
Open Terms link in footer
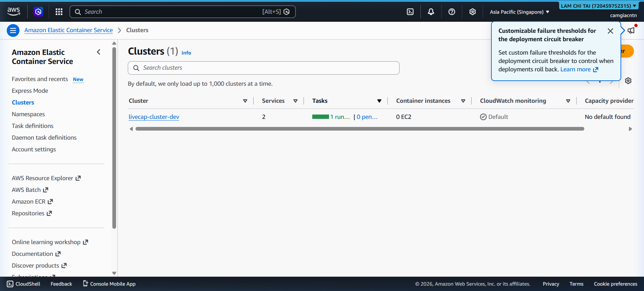pos(576,284)
